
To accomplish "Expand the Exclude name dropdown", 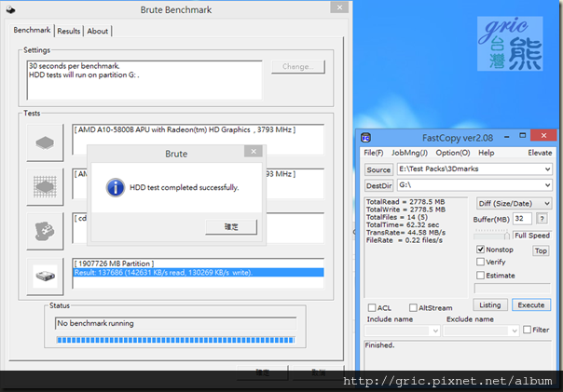I will (515, 331).
